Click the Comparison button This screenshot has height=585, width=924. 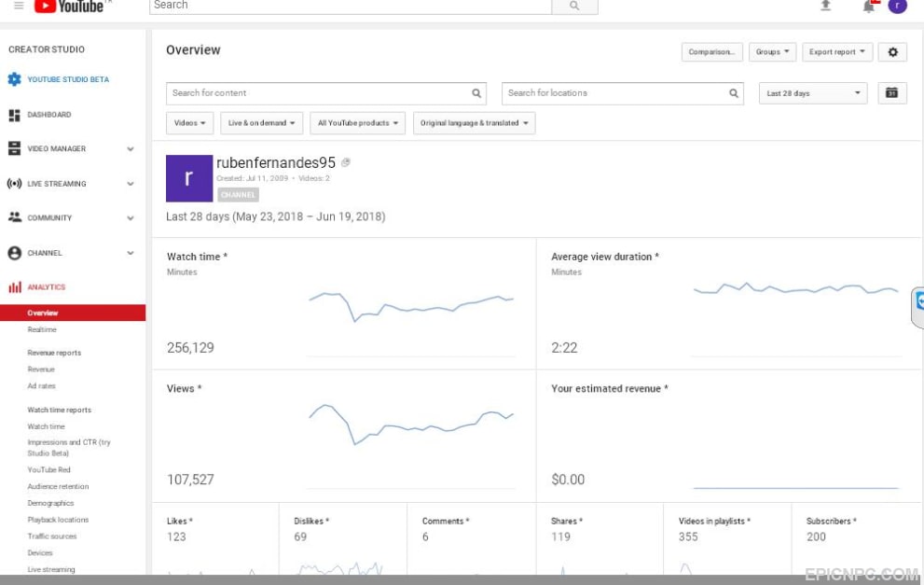(711, 52)
